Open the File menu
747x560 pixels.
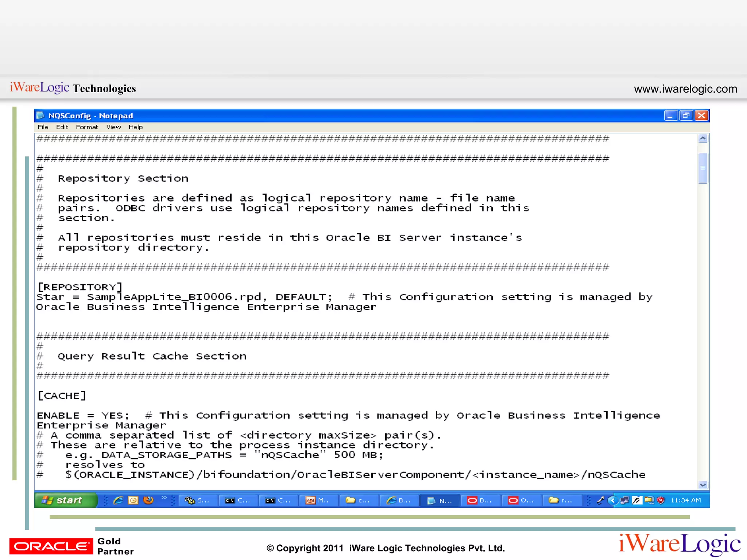43,127
